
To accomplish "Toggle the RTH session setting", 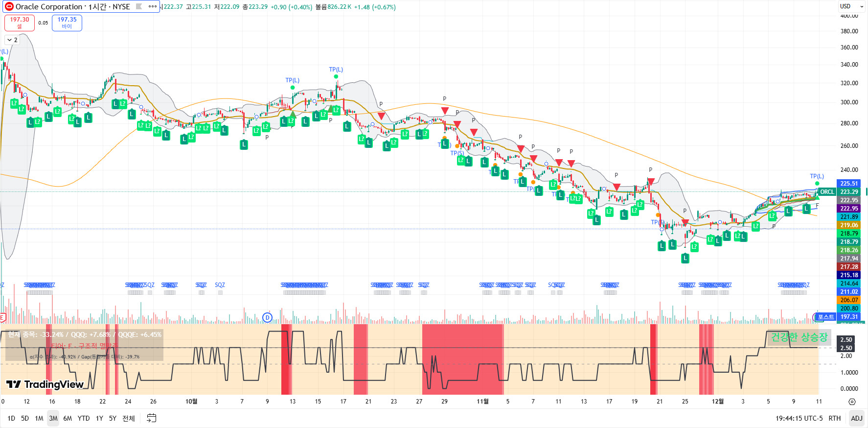I will coord(835,418).
